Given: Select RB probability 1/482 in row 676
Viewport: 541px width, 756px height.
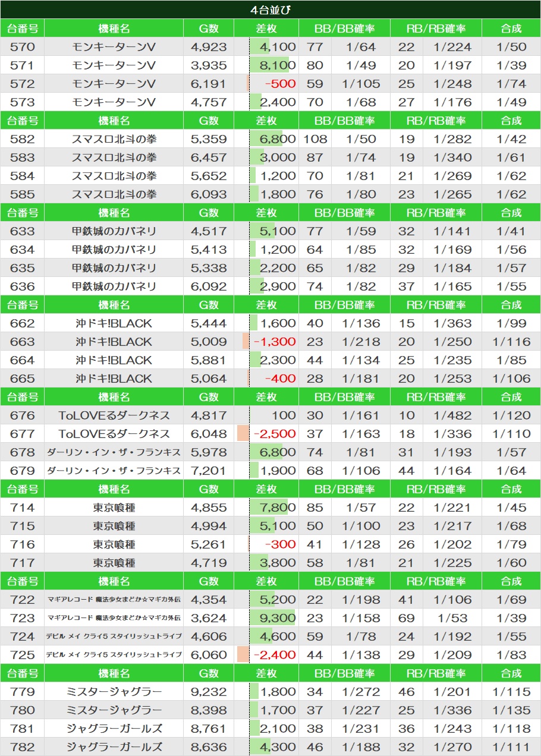Looking at the screenshot, I should 452,415.
